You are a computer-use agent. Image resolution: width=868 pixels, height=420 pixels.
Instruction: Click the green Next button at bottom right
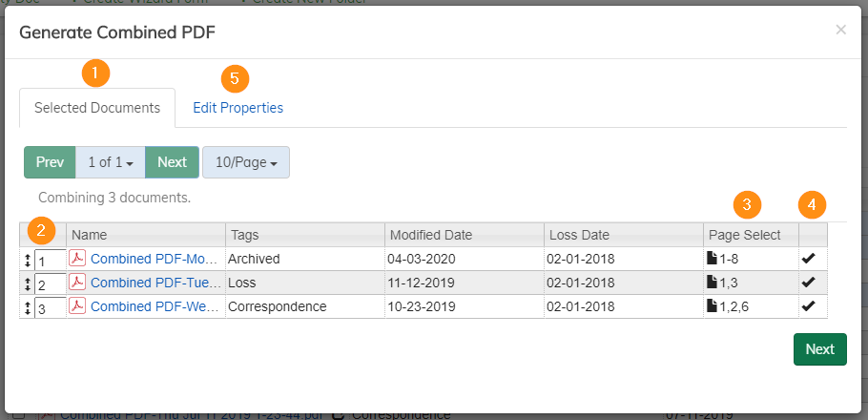(x=819, y=349)
